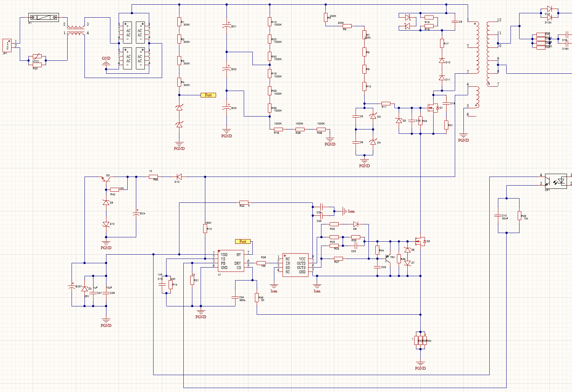This screenshot has width=572, height=392.
Task: Select Zener diode Z7
Action: pos(407,263)
